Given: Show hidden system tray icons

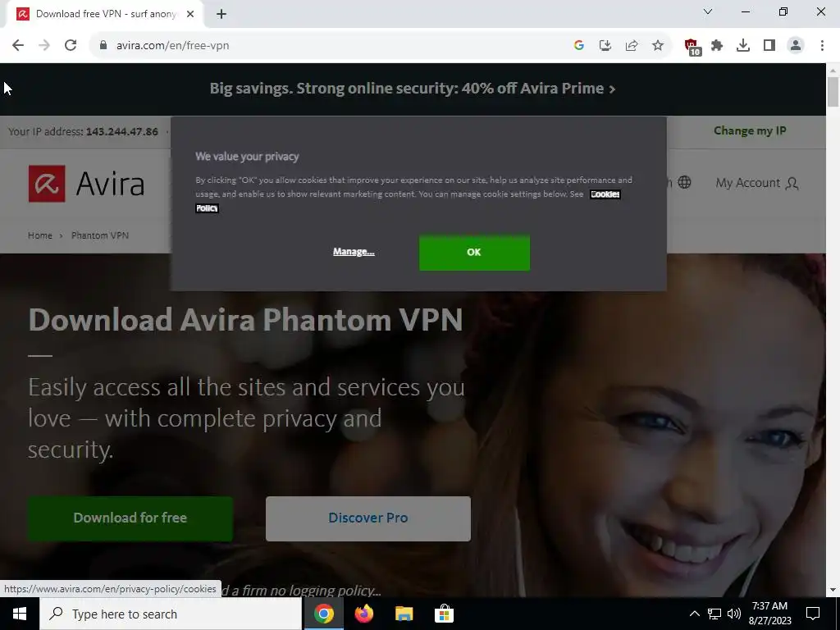Looking at the screenshot, I should (694, 614).
